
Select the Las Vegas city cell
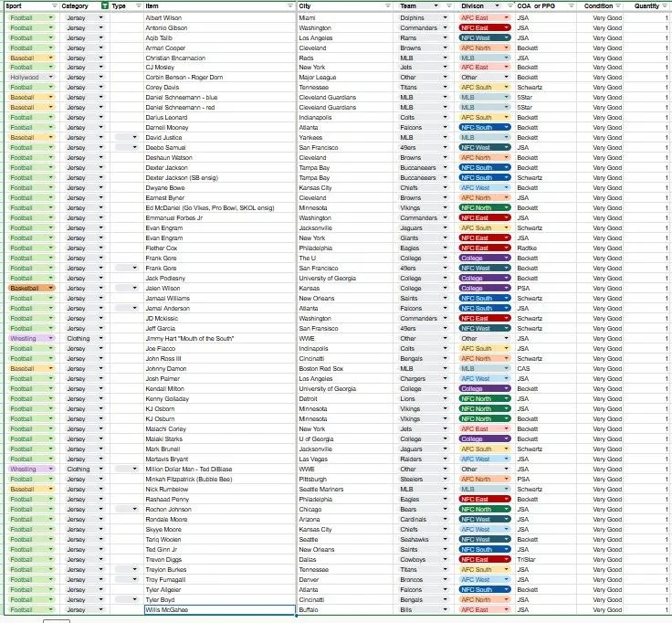point(345,459)
